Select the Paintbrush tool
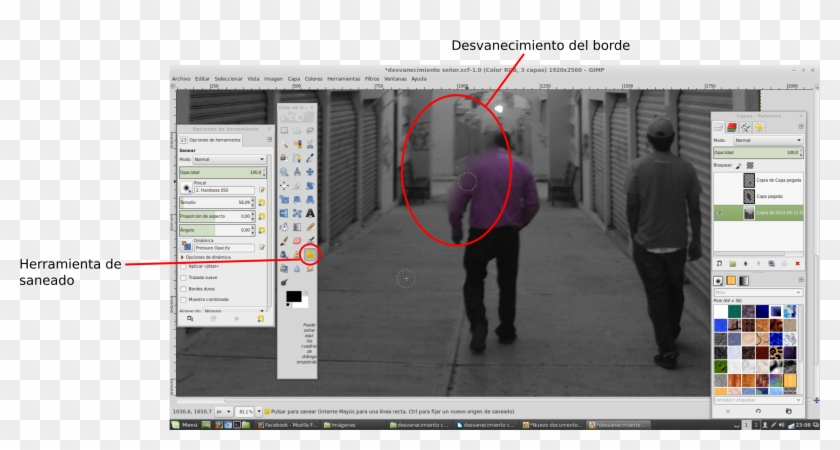Image resolution: width=840 pixels, height=450 pixels. pos(284,241)
